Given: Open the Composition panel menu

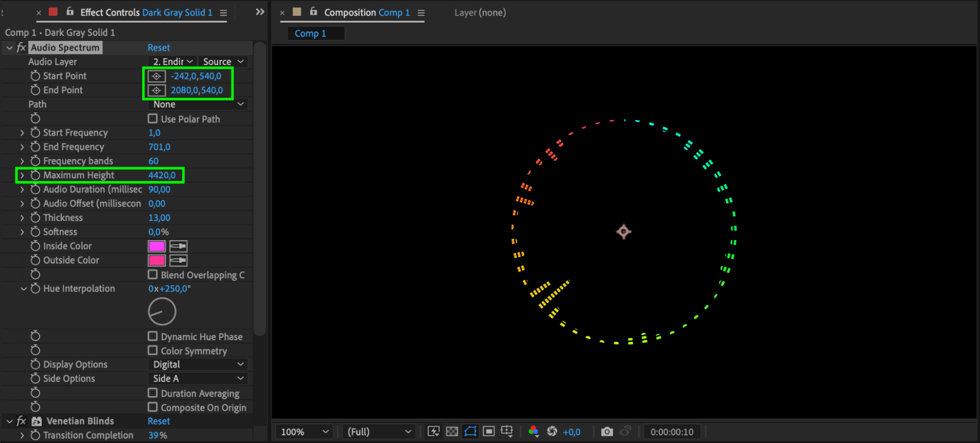Looking at the screenshot, I should 421,13.
